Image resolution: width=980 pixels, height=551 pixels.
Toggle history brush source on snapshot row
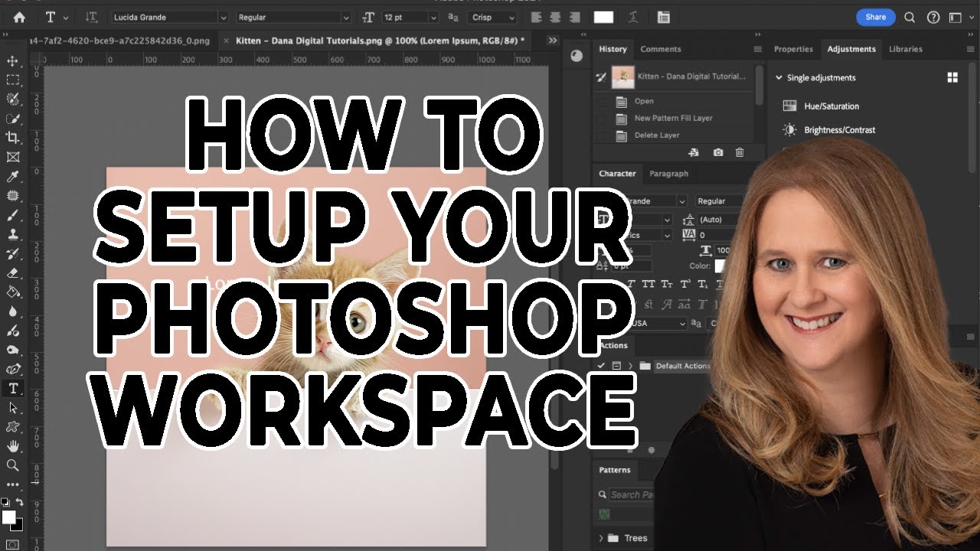[602, 77]
